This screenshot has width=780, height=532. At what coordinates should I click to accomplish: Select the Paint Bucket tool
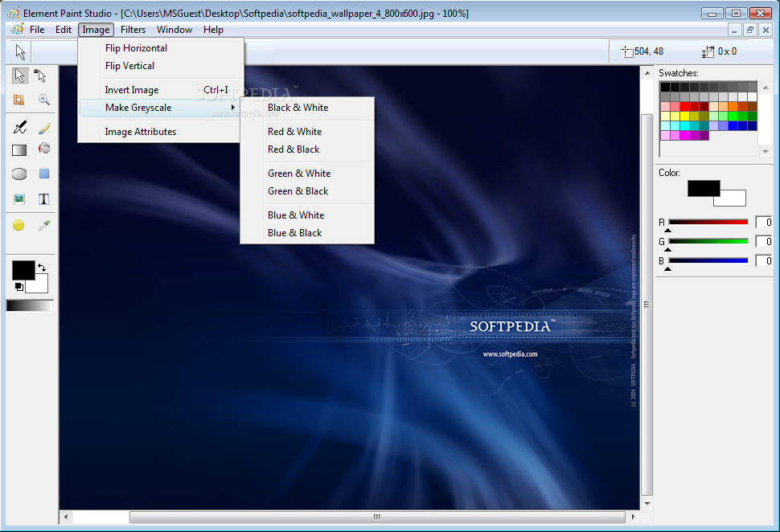pos(44,149)
